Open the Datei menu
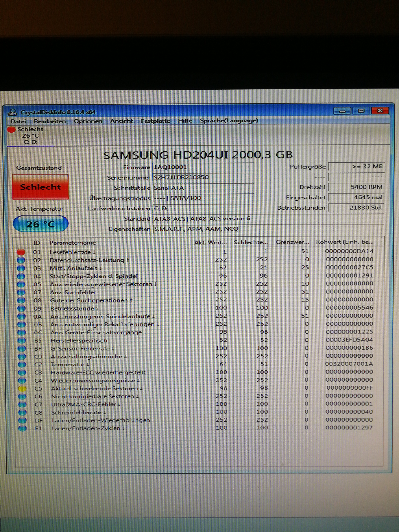 18,121
